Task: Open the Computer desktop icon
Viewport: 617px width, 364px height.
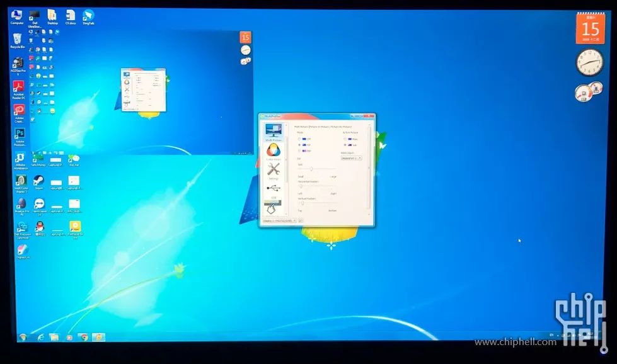Action: click(x=16, y=18)
